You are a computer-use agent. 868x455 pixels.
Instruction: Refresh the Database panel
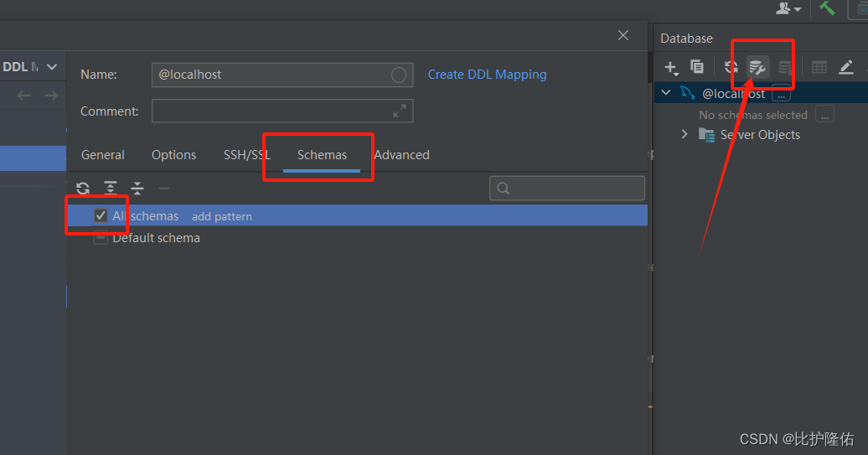tap(731, 68)
